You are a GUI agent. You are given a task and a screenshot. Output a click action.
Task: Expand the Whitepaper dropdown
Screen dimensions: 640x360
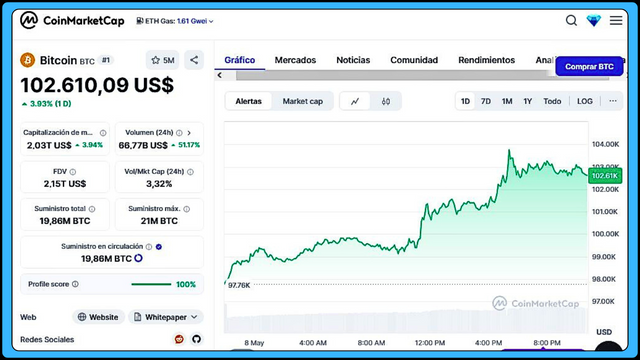[166, 317]
